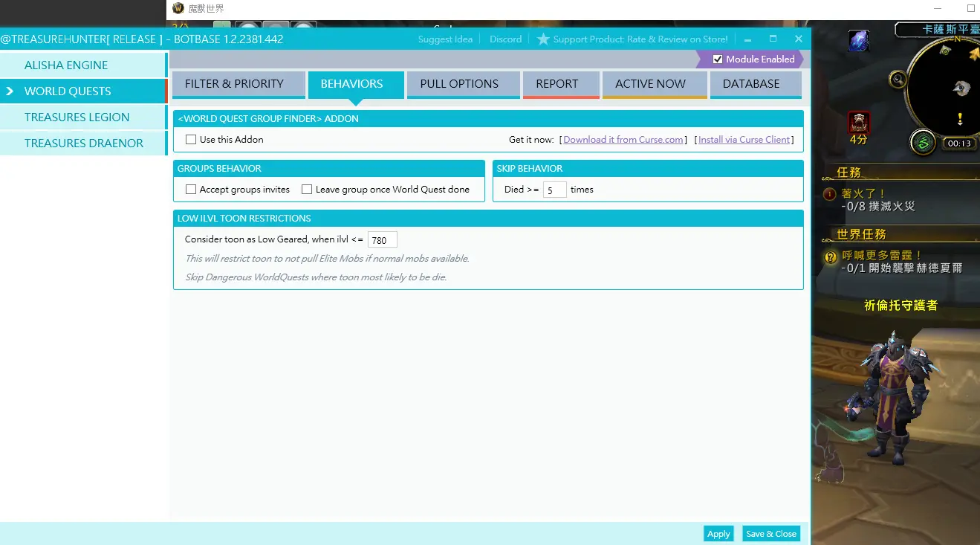Viewport: 980px width, 545px height.
Task: Click the Download it from Curse.com link
Action: tap(623, 140)
